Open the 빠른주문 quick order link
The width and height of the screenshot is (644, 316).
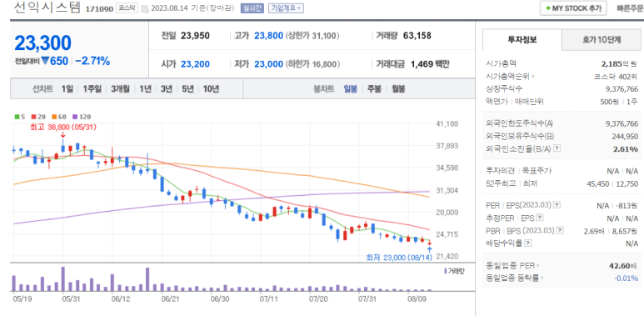630,8
